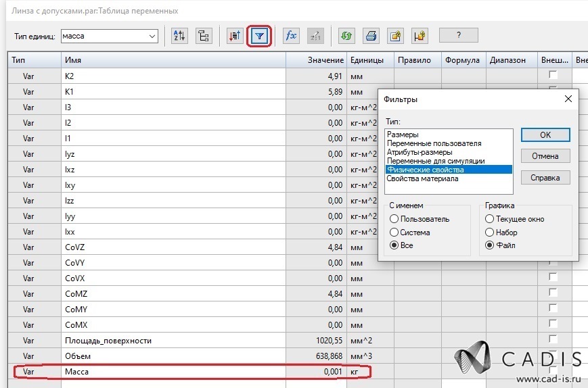Click the green refresh/update links icon
Image resolution: width=588 pixels, height=388 pixels.
click(346, 36)
